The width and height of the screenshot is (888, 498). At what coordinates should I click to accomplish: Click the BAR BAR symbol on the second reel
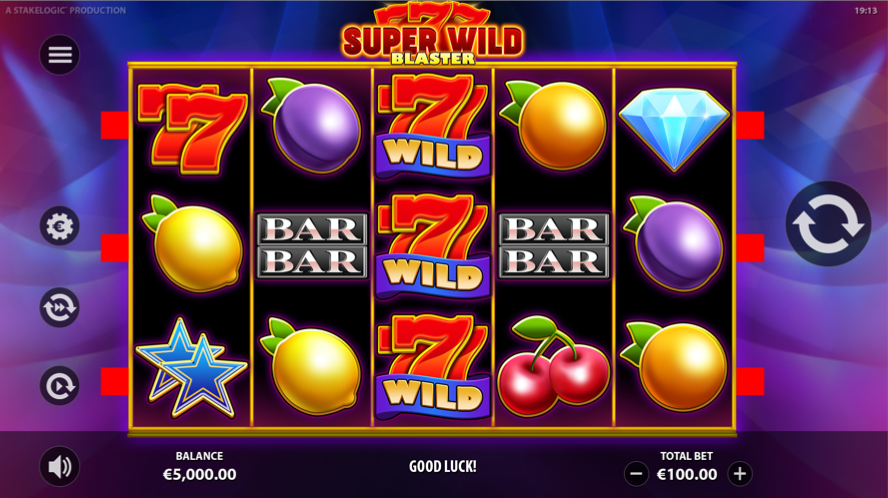pos(312,245)
